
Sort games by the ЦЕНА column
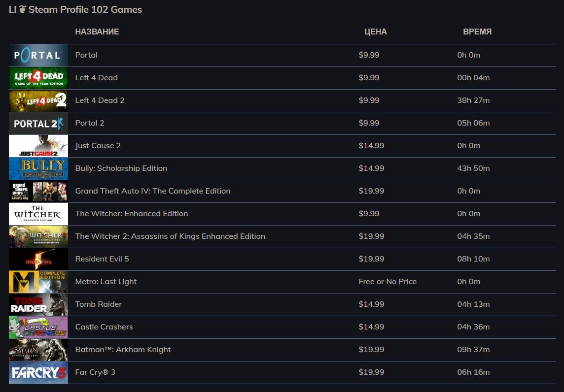point(376,32)
